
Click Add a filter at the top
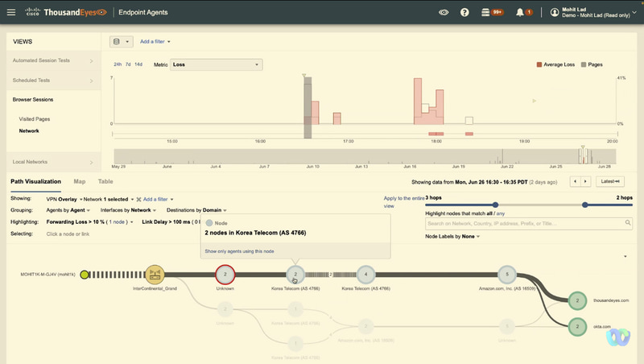tap(155, 42)
